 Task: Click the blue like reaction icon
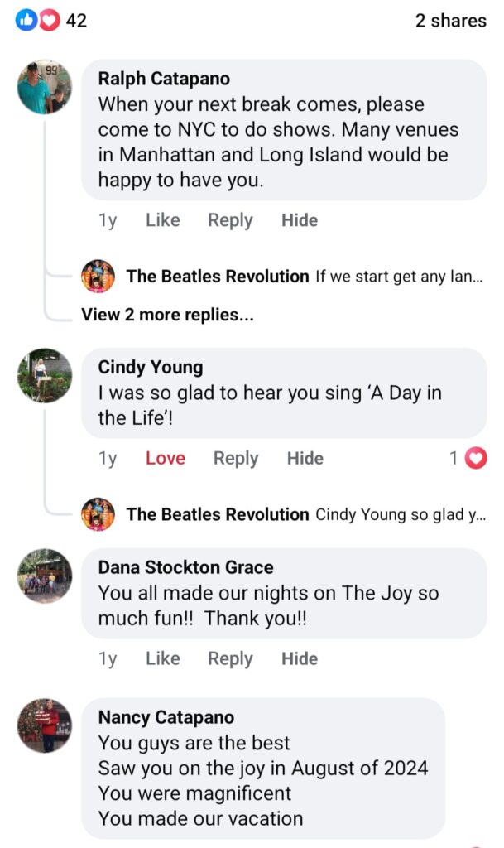(27, 20)
